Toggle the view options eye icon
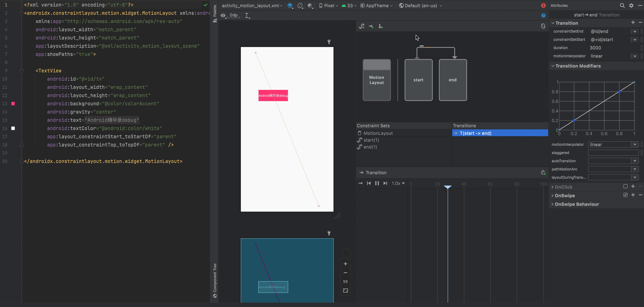644x307 pixels. 223,15
